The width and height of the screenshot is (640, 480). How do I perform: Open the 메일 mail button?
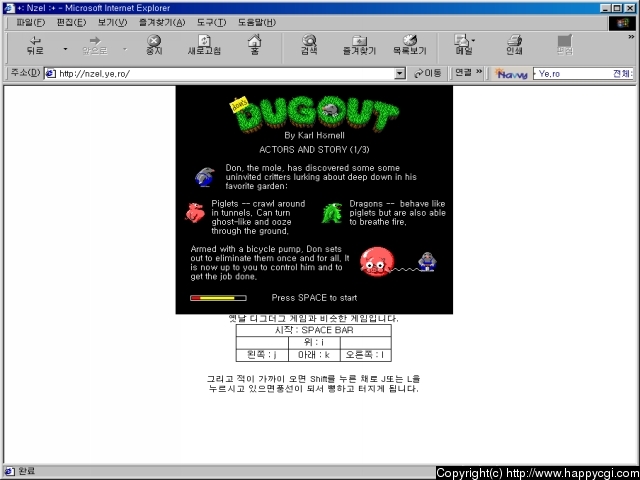pos(464,45)
